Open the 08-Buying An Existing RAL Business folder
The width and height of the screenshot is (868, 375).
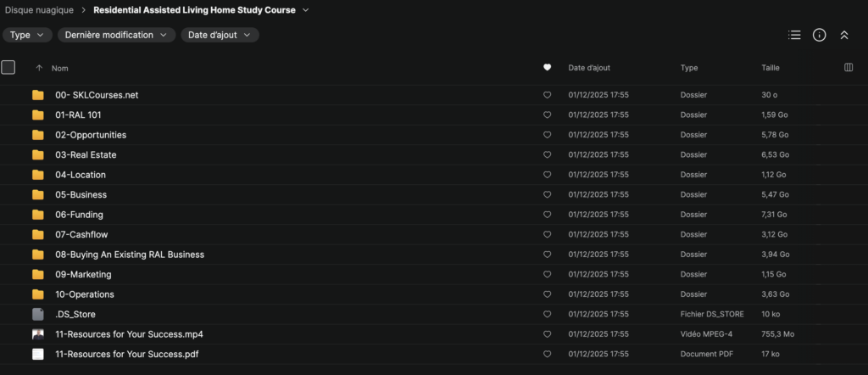click(x=130, y=255)
